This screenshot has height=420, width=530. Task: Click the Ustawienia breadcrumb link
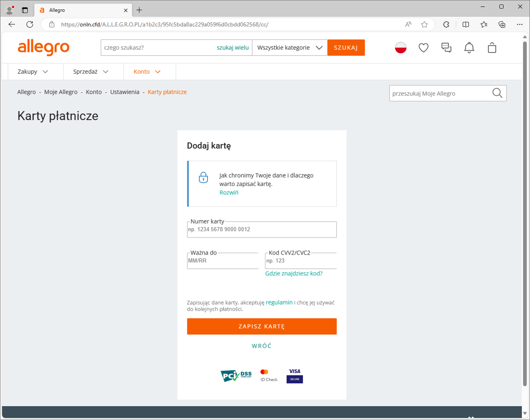point(124,92)
